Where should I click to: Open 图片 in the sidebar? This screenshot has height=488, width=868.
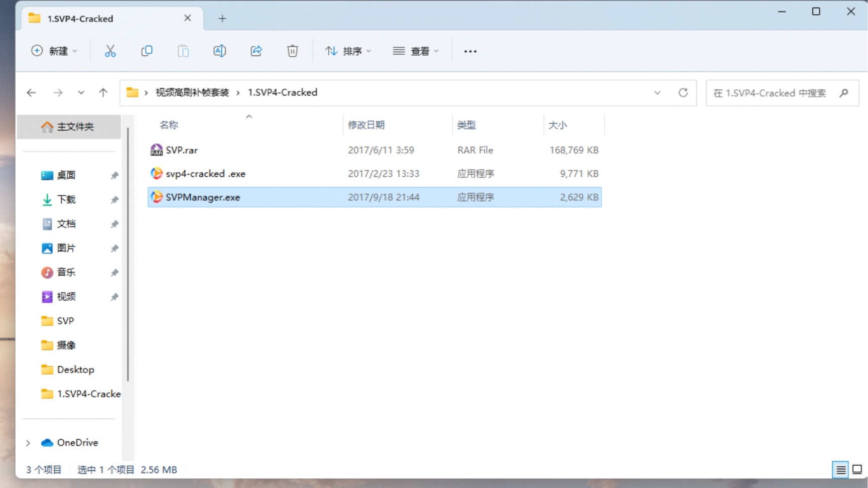pyautogui.click(x=66, y=248)
